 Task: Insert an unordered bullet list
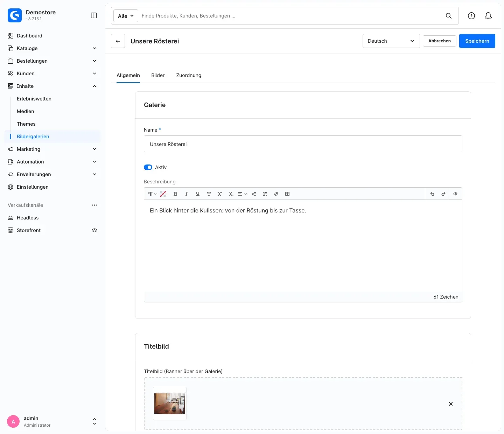tap(254, 194)
